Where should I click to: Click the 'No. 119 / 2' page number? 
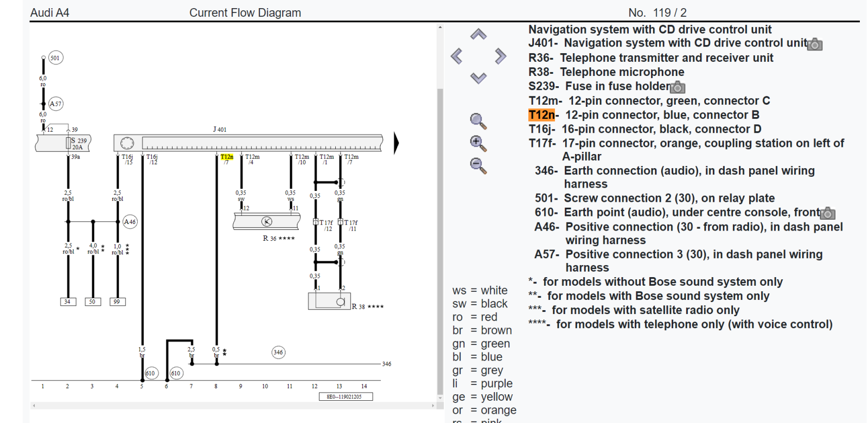click(x=658, y=12)
